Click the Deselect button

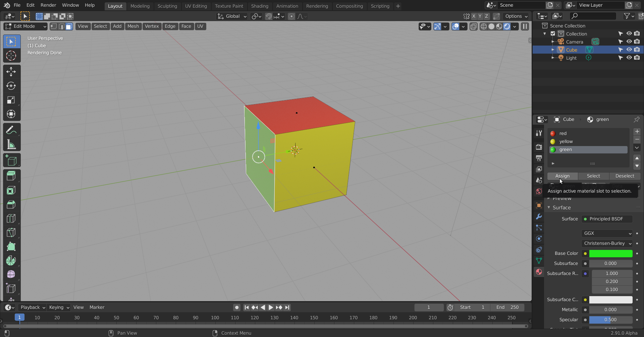tap(625, 176)
